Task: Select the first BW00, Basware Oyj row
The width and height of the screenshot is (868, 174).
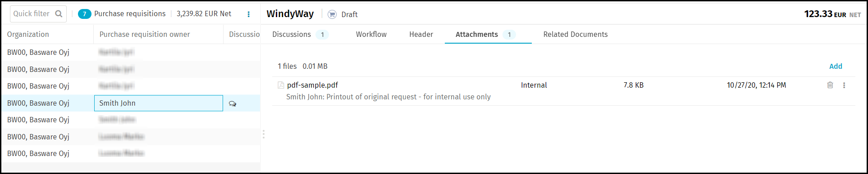Action: coord(131,52)
